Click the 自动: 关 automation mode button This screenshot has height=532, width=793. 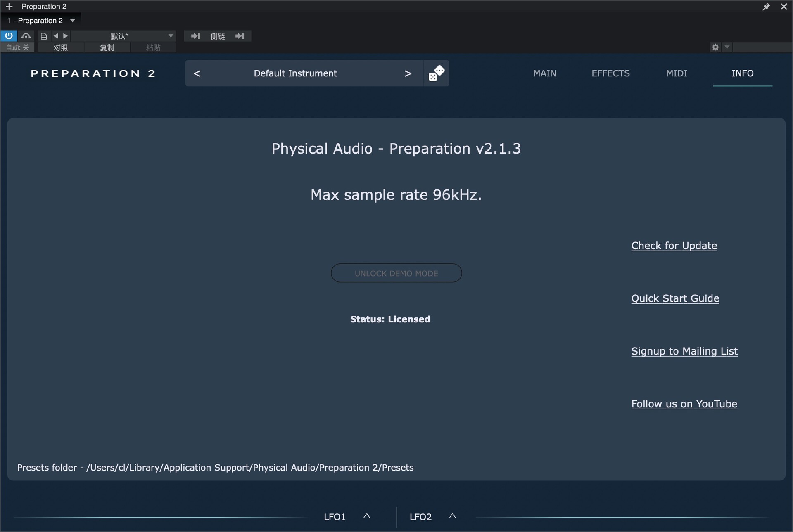click(18, 47)
